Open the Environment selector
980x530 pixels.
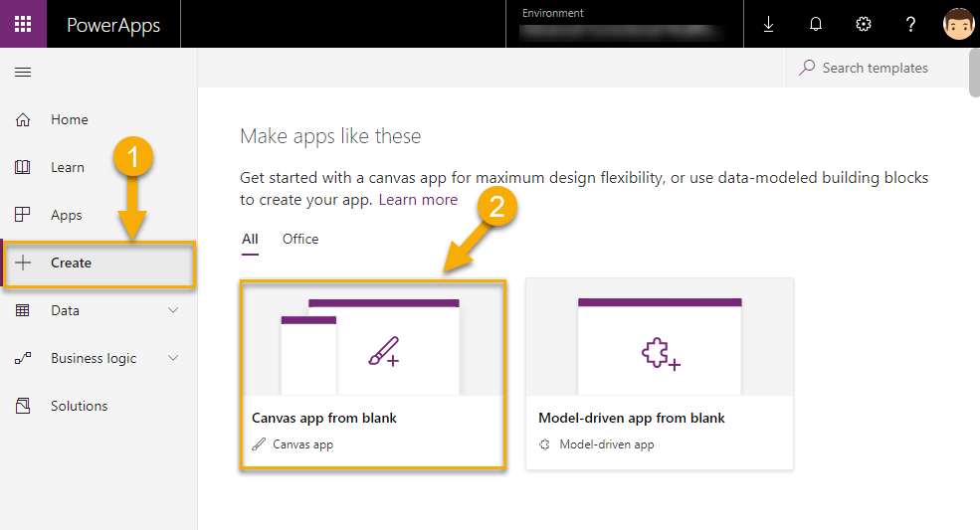[x=624, y=24]
